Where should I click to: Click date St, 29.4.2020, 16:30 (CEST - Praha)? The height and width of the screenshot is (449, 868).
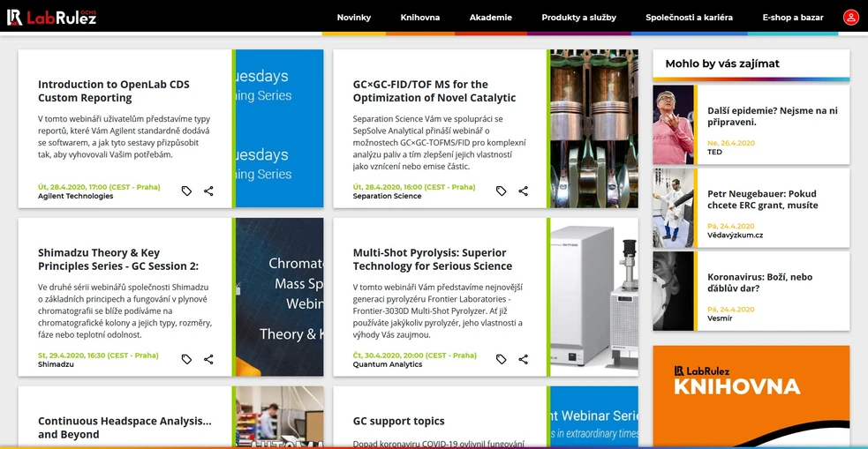click(98, 355)
